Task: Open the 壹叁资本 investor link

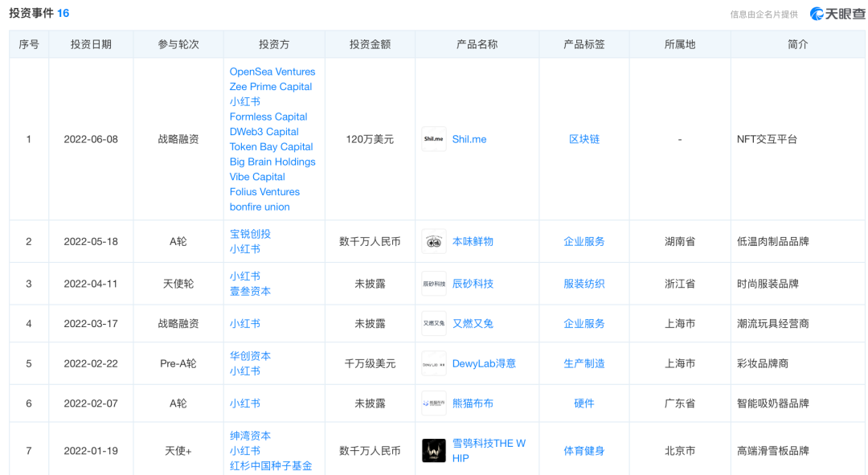Action: coord(250,291)
